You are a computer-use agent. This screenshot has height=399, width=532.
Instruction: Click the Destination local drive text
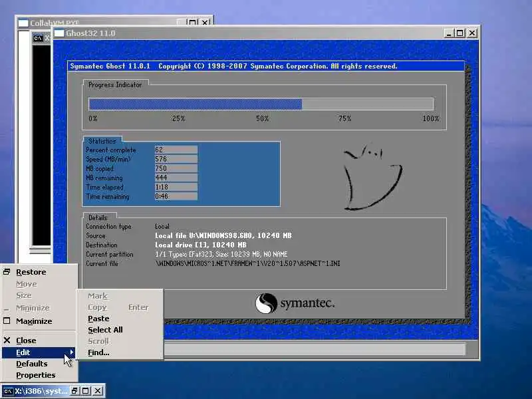[x=201, y=245]
